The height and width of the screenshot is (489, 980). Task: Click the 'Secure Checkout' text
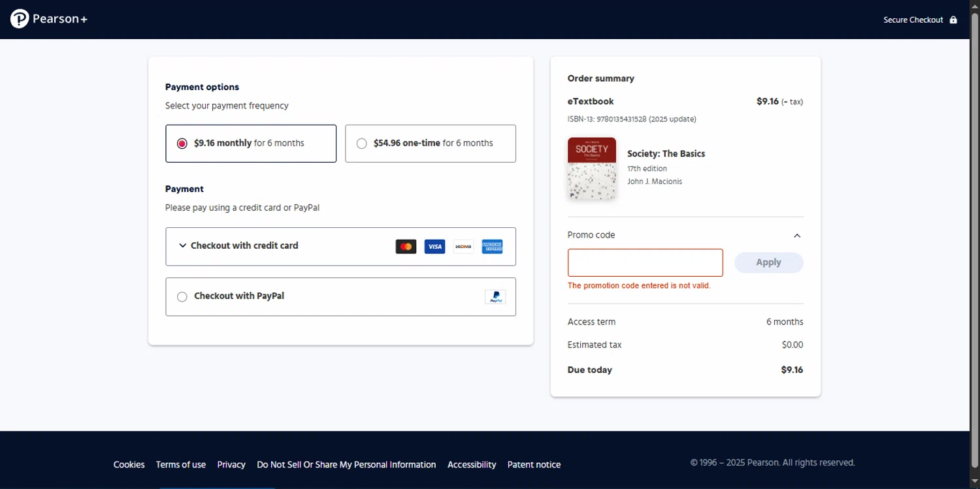coord(913,20)
